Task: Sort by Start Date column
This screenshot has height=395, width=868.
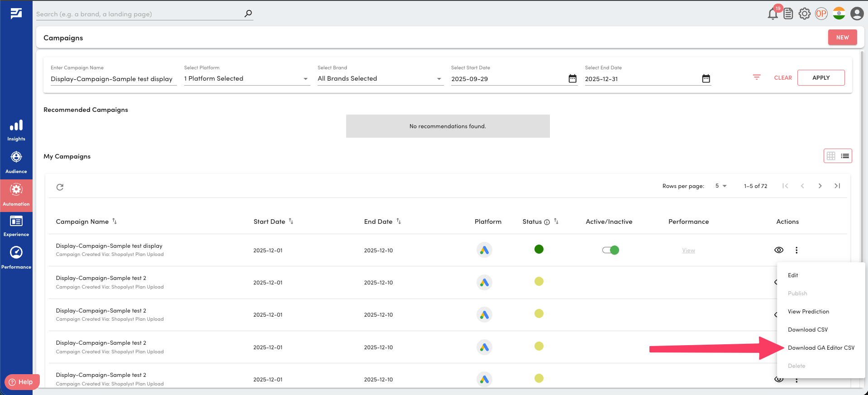Action: [291, 222]
